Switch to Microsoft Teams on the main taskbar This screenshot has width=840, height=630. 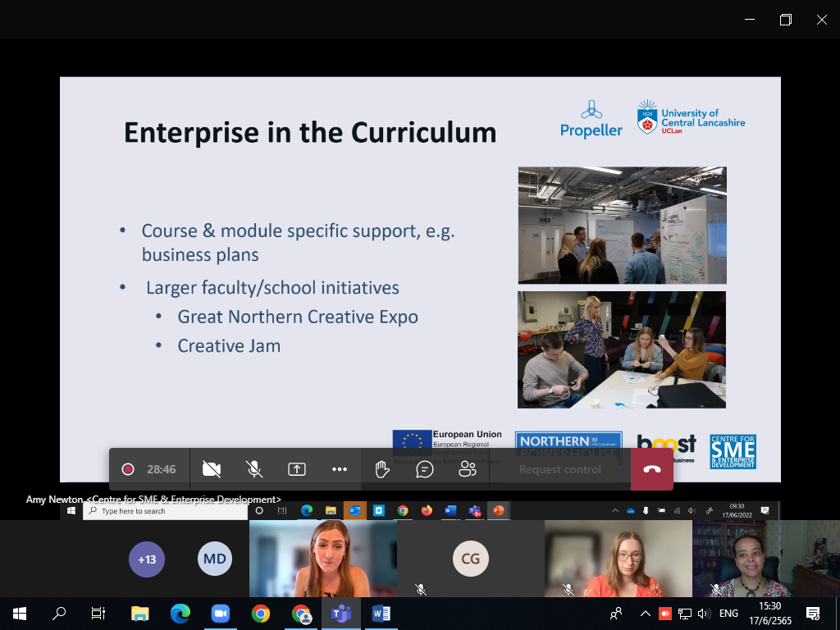[341, 614]
